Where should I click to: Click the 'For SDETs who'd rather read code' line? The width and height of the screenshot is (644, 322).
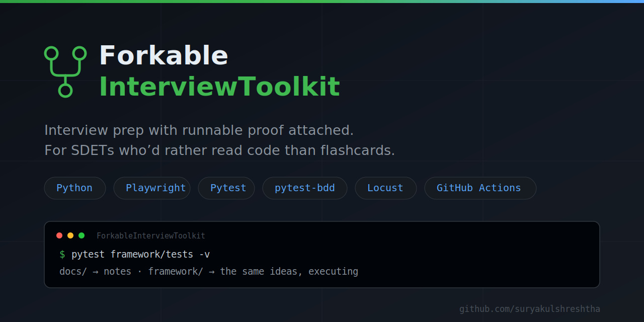220,150
